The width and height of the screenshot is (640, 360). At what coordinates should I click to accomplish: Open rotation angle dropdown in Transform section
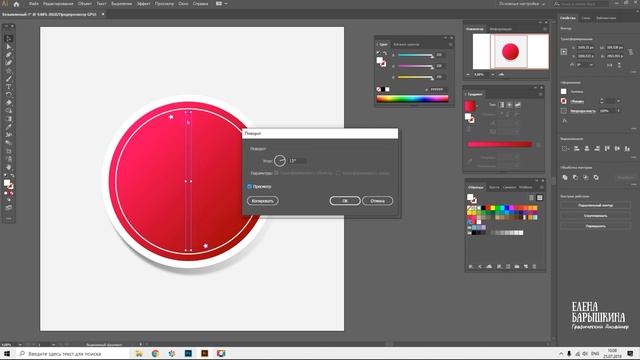point(591,64)
